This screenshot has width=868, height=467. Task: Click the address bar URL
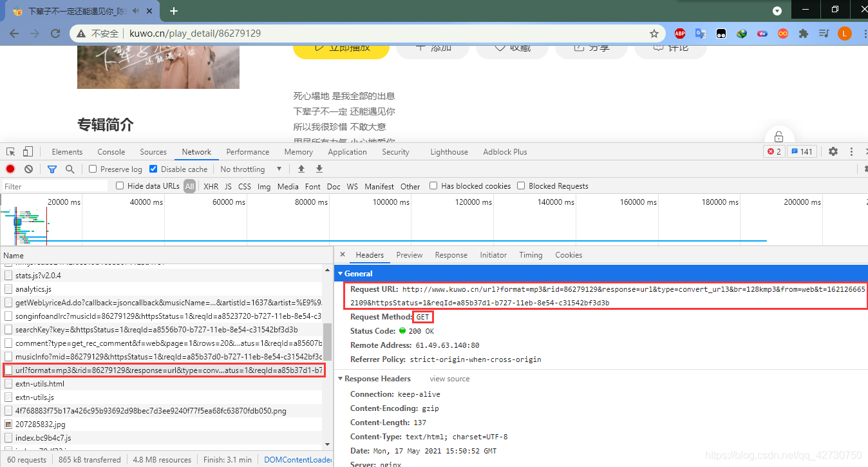click(195, 33)
